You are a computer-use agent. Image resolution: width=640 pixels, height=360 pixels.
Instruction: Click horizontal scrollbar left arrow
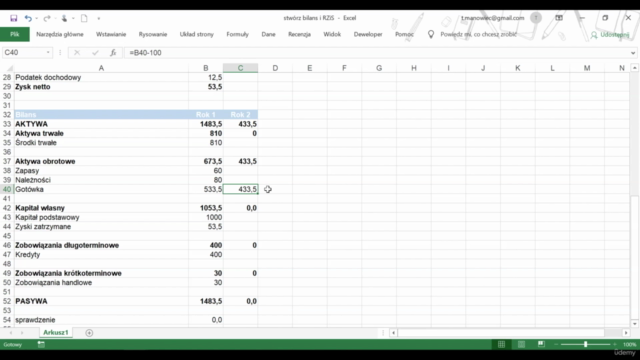[x=393, y=333]
